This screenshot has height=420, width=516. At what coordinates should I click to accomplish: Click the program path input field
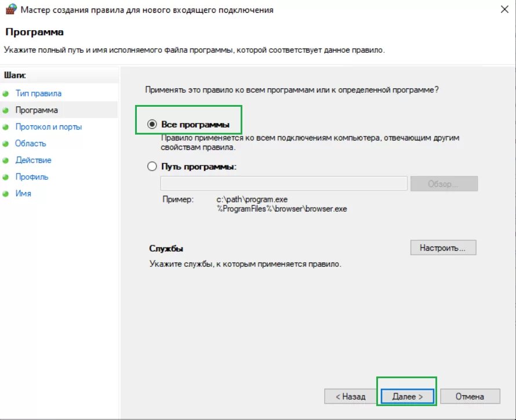click(x=284, y=183)
